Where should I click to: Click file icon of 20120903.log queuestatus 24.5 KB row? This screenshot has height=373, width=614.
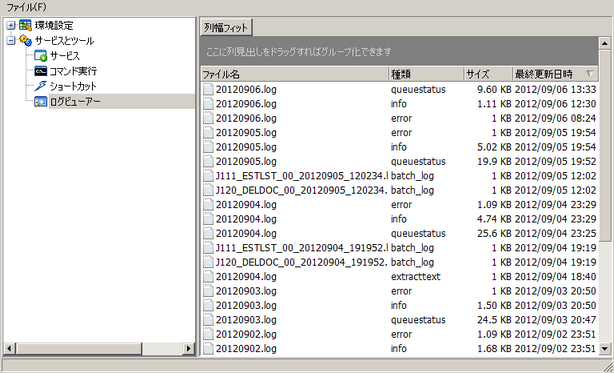pyautogui.click(x=208, y=320)
